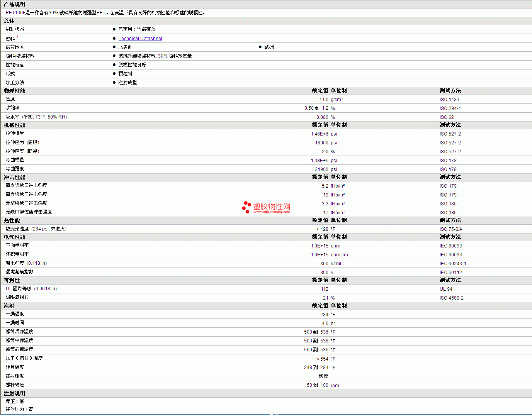Select the 产品说明 section header
The width and height of the screenshot is (532, 415).
point(14,4)
